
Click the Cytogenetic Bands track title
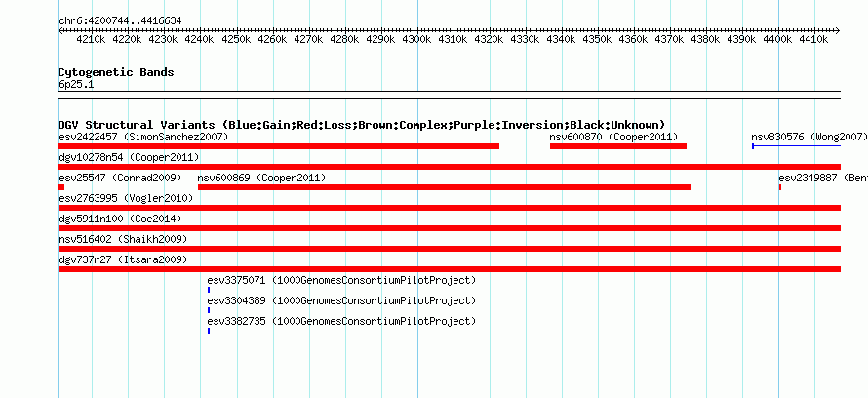(116, 72)
